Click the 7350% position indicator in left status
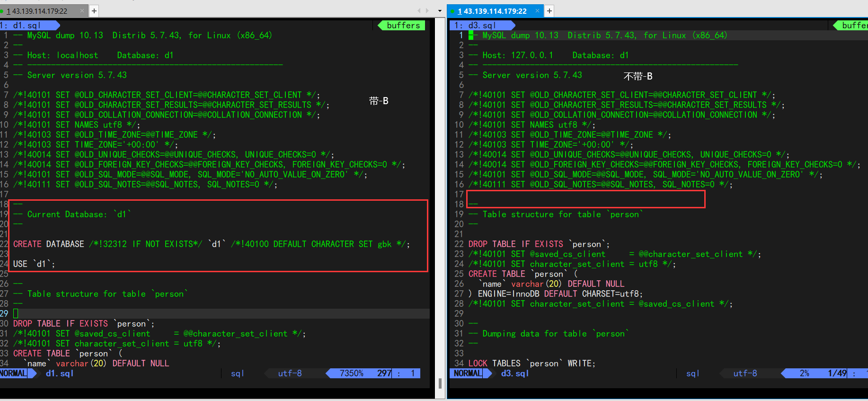The image size is (868, 401). 352,374
